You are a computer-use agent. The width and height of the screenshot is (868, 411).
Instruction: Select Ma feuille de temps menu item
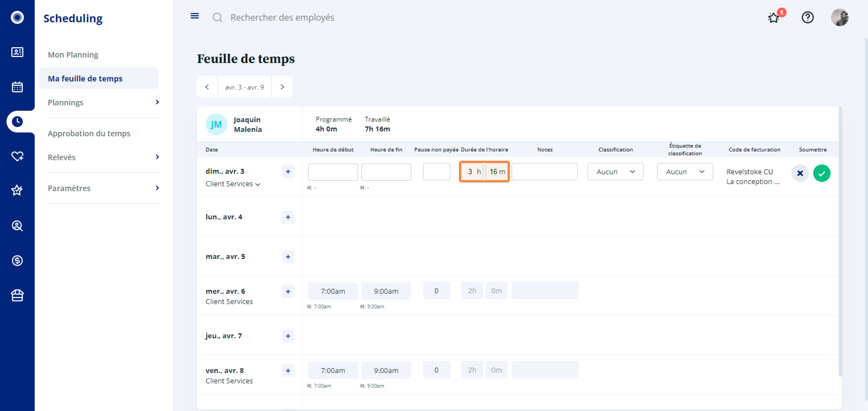click(99, 78)
